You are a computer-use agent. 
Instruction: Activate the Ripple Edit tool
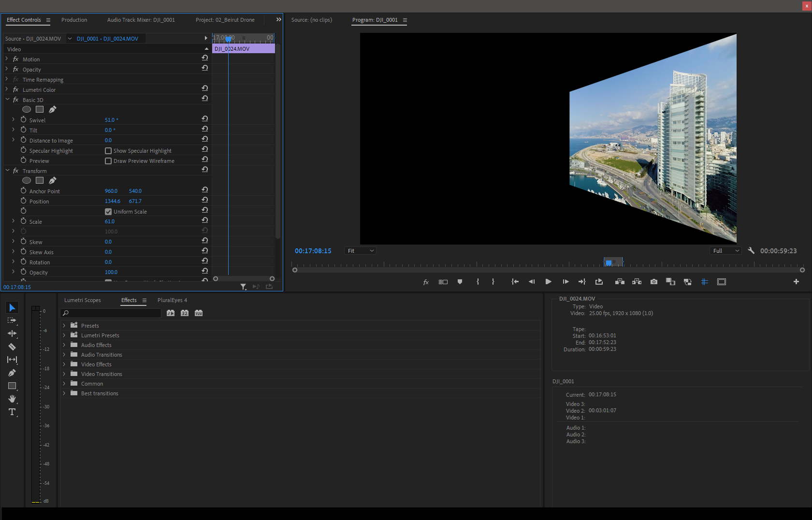tap(12, 333)
